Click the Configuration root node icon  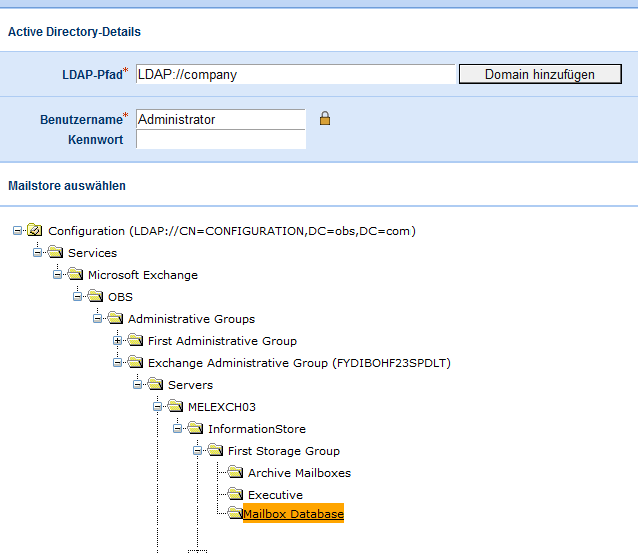coord(35,231)
